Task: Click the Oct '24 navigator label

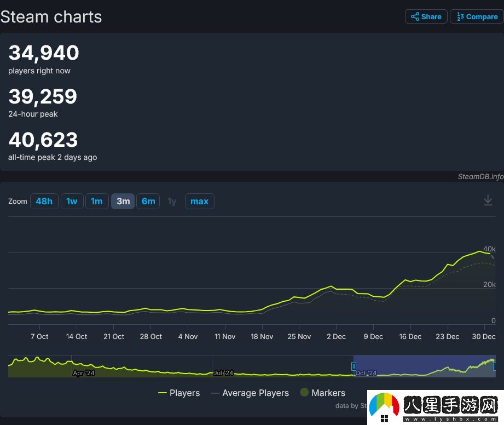Action: tap(366, 373)
